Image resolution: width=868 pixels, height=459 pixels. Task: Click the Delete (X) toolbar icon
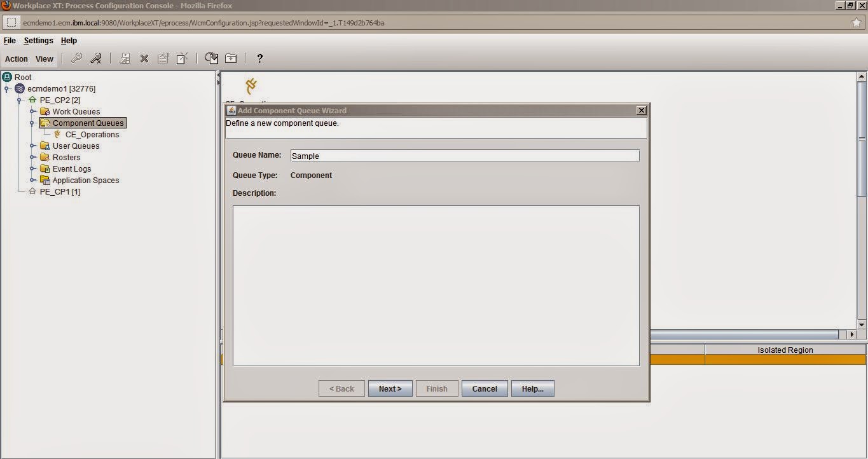(x=144, y=58)
